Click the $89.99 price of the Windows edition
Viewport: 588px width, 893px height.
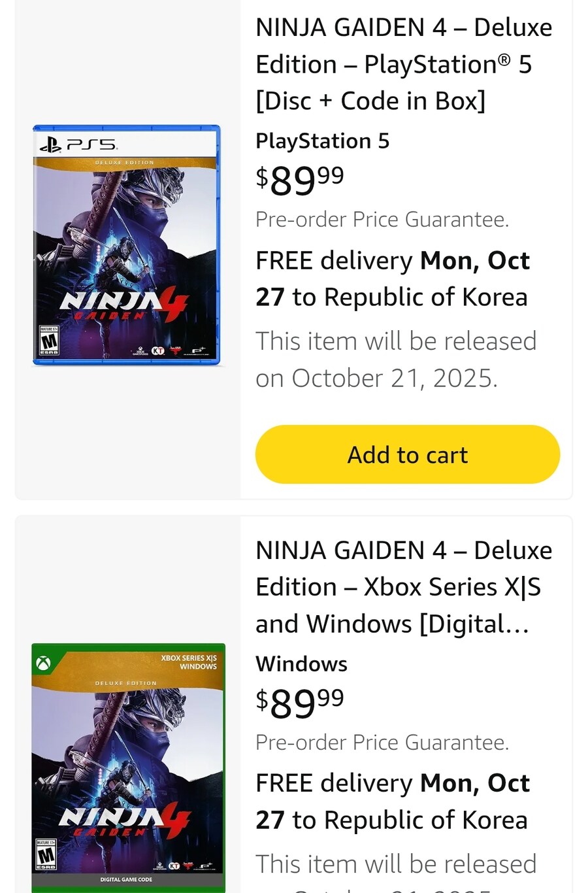pyautogui.click(x=300, y=703)
